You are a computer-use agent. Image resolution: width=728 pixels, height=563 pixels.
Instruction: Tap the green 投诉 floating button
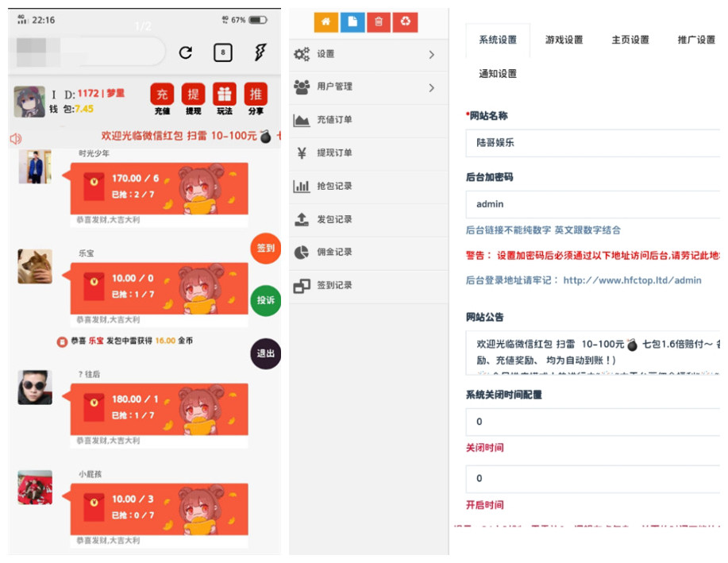266,301
